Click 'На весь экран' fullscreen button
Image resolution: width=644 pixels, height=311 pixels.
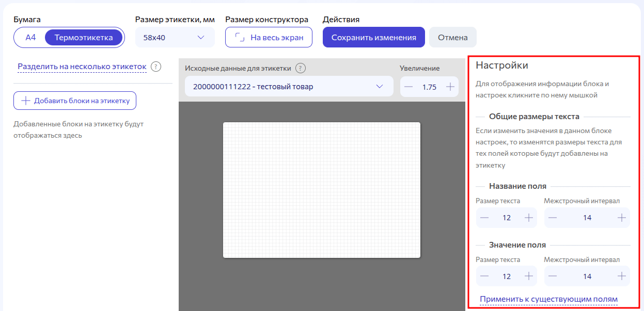(269, 37)
